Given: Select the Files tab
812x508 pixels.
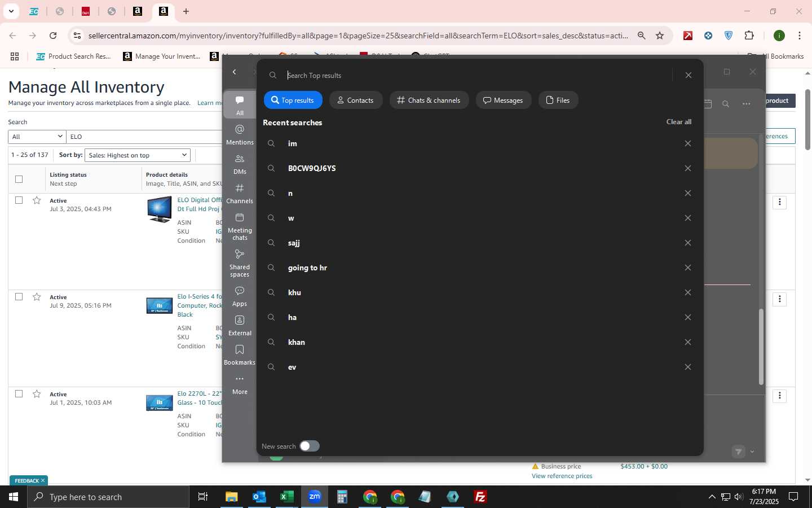Looking at the screenshot, I should pos(558,100).
